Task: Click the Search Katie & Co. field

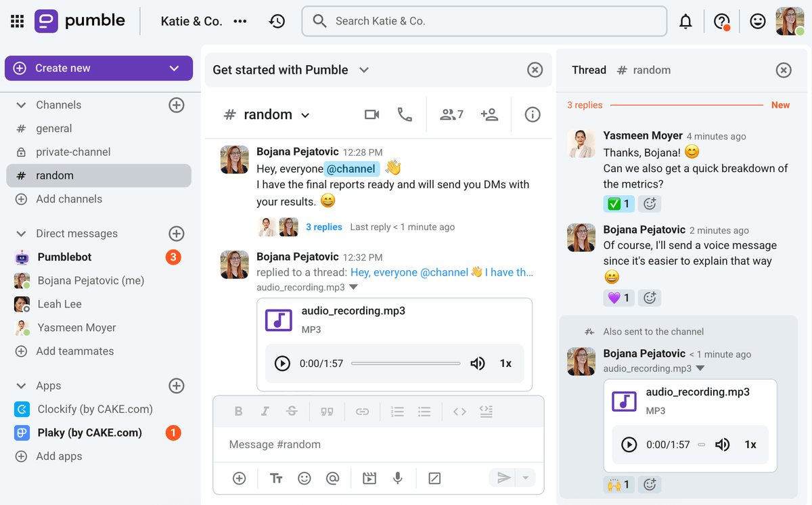Action: (x=484, y=22)
